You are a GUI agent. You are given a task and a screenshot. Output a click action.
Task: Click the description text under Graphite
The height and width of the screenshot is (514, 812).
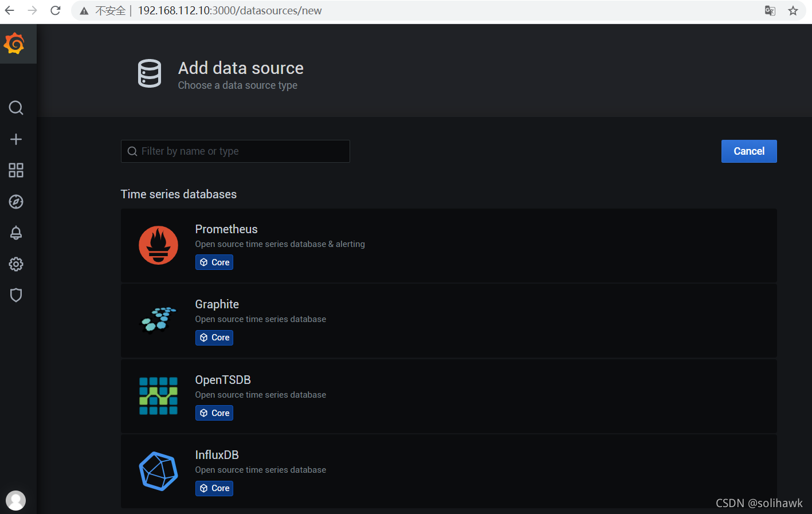pyautogui.click(x=261, y=319)
